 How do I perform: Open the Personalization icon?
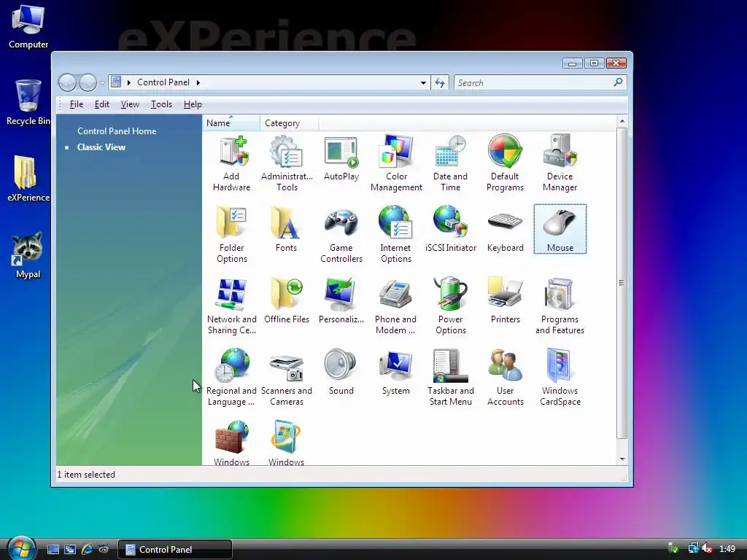[x=341, y=300]
